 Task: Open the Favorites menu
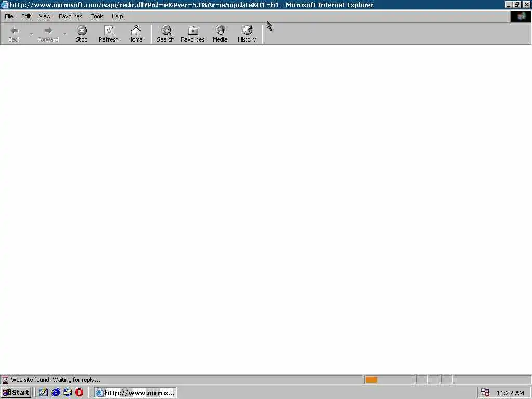71,16
